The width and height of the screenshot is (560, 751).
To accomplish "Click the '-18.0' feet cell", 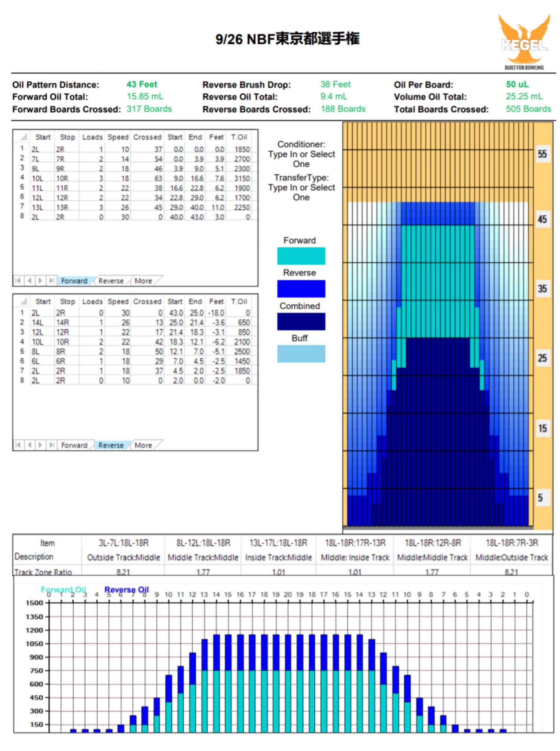I will 216,313.
